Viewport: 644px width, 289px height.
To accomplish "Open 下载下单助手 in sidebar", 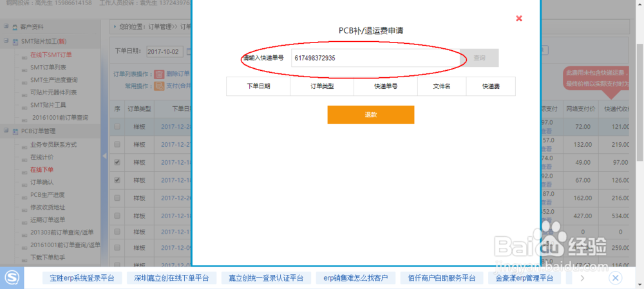I will pos(48,258).
